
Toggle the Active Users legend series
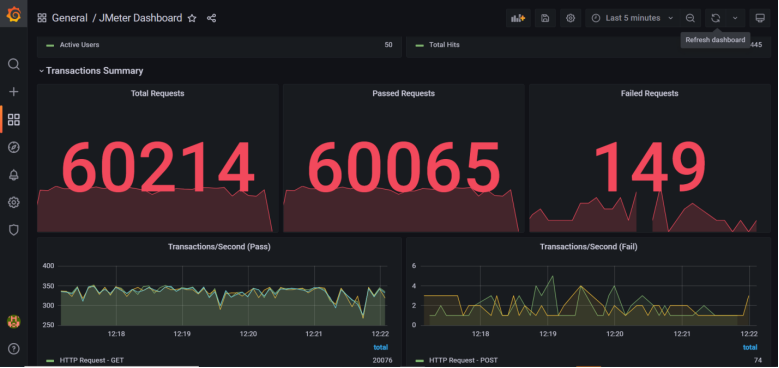click(x=79, y=45)
